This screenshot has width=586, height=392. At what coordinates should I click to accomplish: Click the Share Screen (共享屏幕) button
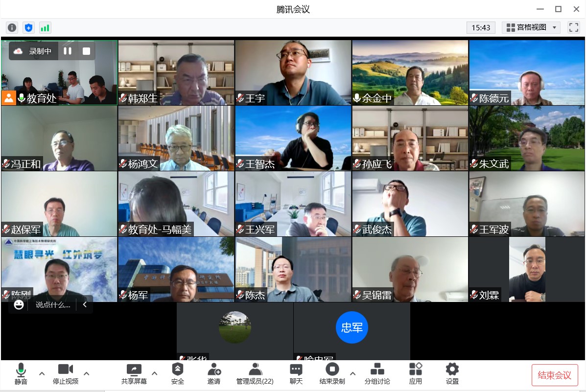(x=134, y=374)
